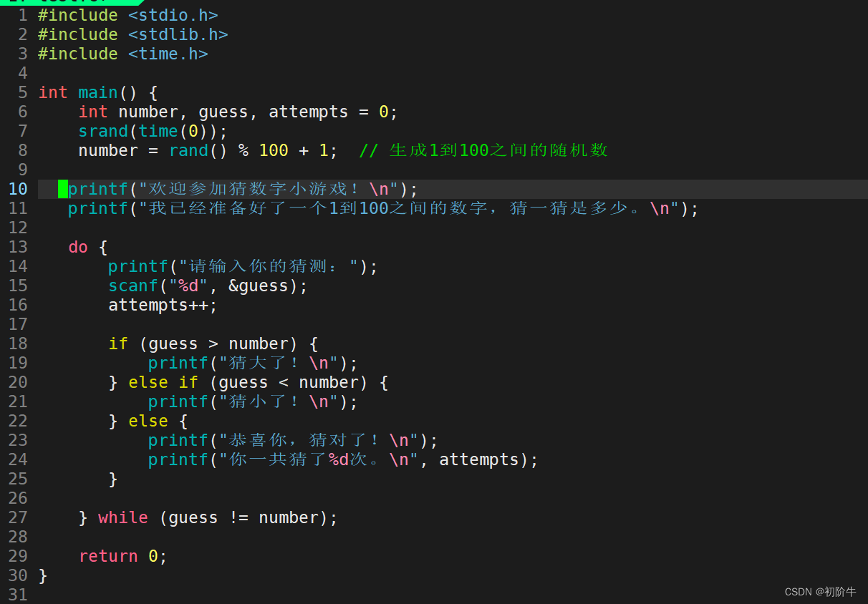Click the scanf call on line 15
Screen dimensions: 868x604
coord(208,286)
